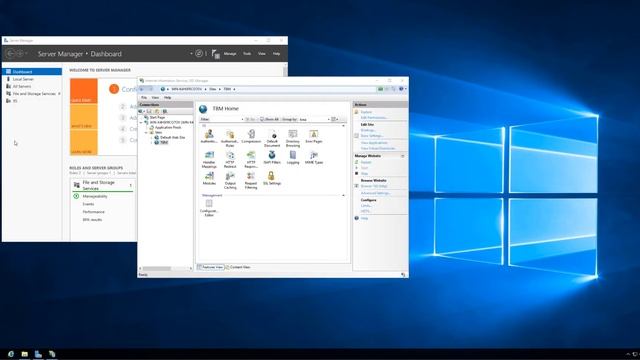This screenshot has height=360, width=640.
Task: Select Local Server in Server Manager sidebar
Action: (23, 79)
